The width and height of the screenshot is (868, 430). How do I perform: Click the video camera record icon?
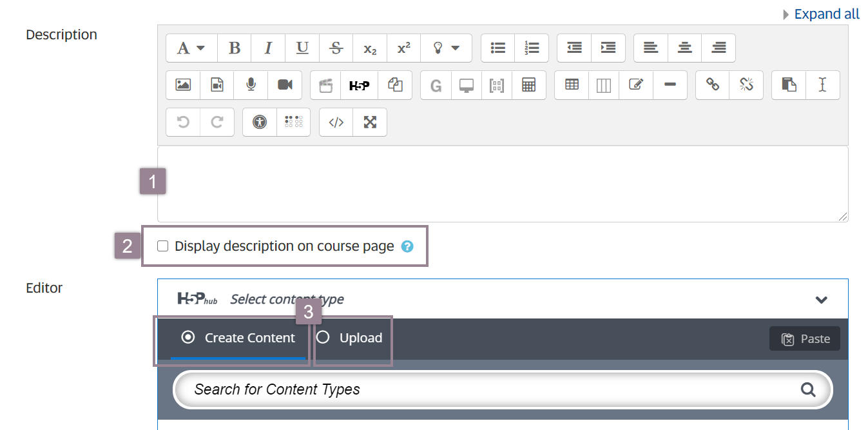click(x=285, y=85)
